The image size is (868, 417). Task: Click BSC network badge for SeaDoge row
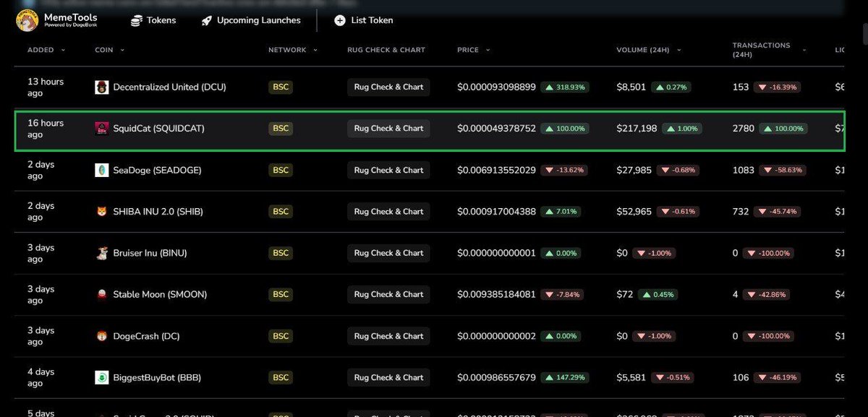281,171
